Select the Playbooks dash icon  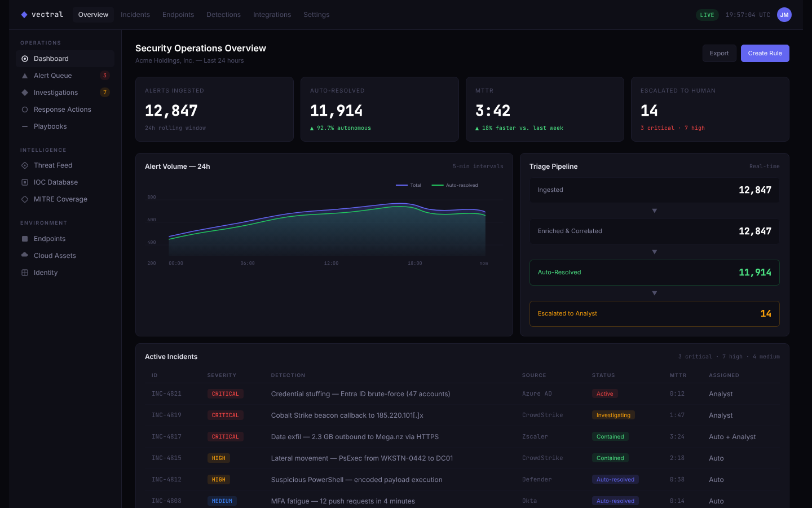25,126
